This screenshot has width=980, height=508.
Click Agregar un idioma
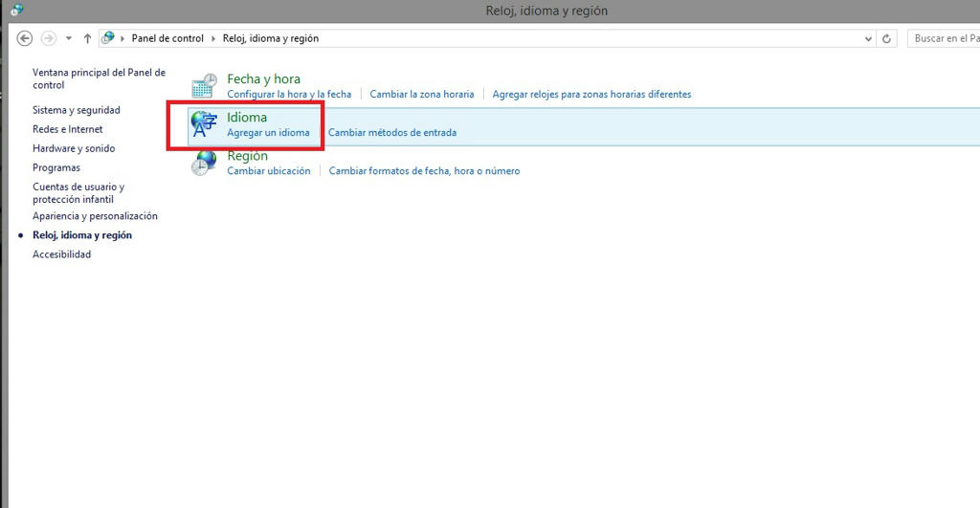pyautogui.click(x=268, y=132)
